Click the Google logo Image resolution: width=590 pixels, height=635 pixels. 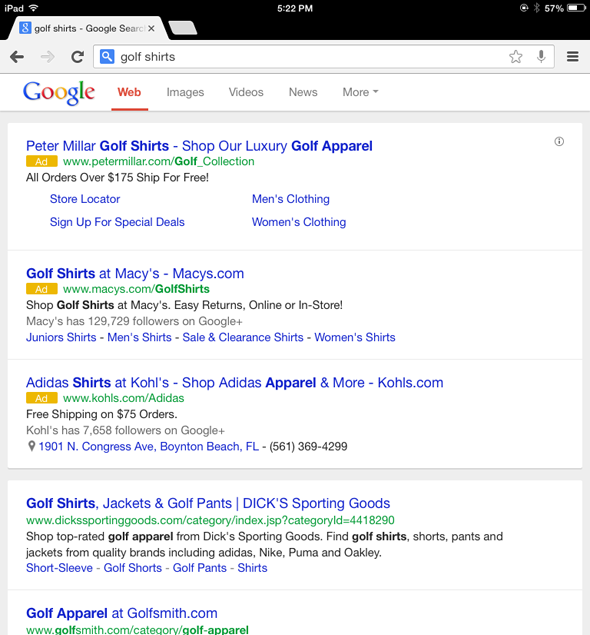point(59,93)
